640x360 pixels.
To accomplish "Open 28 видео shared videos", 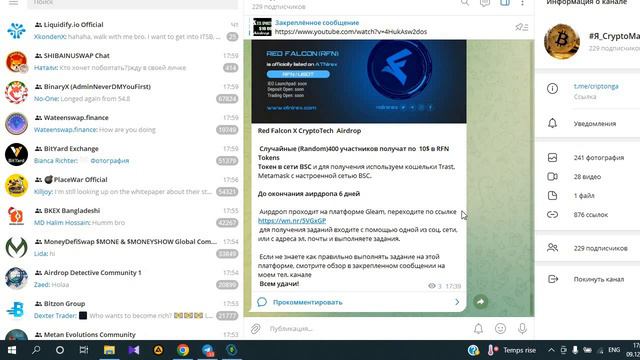I will pos(588,177).
